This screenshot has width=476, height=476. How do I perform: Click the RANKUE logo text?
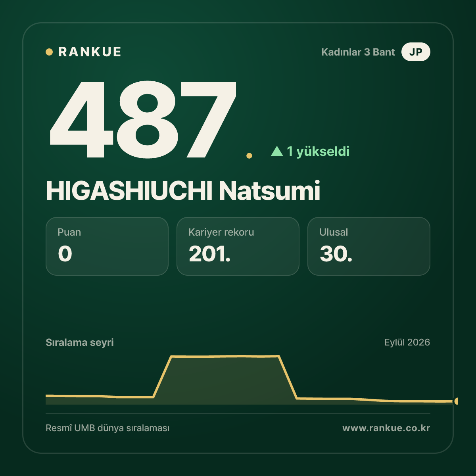coord(90,52)
